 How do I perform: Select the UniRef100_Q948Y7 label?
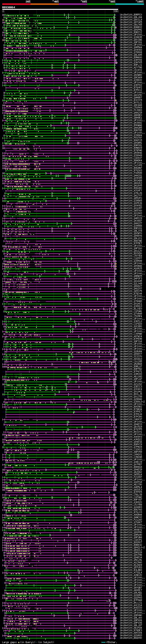pos(131,354)
